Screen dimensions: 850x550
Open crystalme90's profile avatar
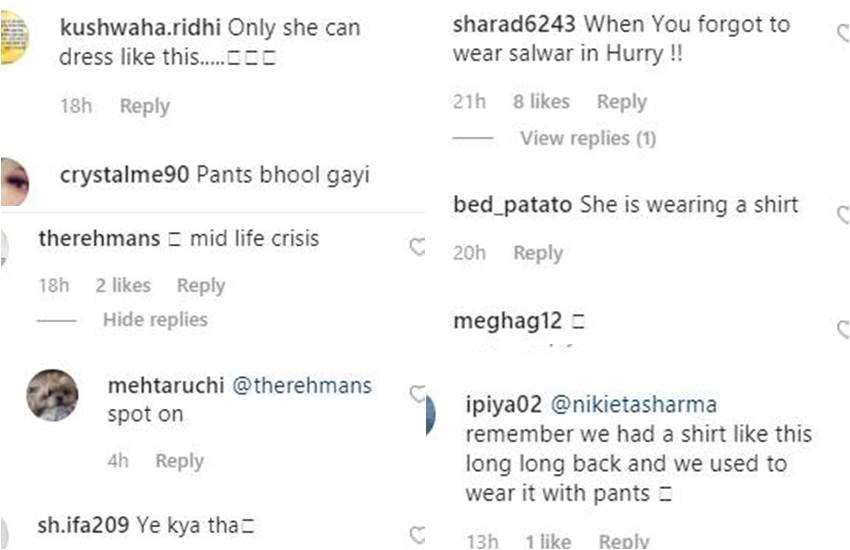15,181
